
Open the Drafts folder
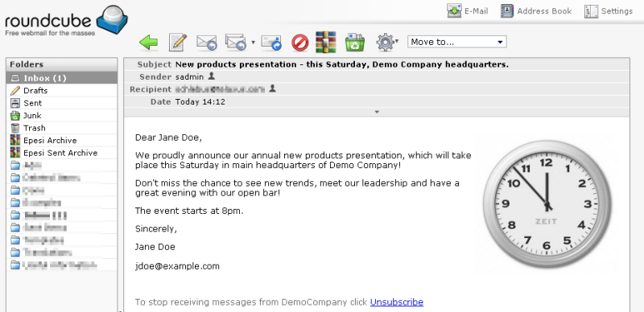tap(62, 90)
